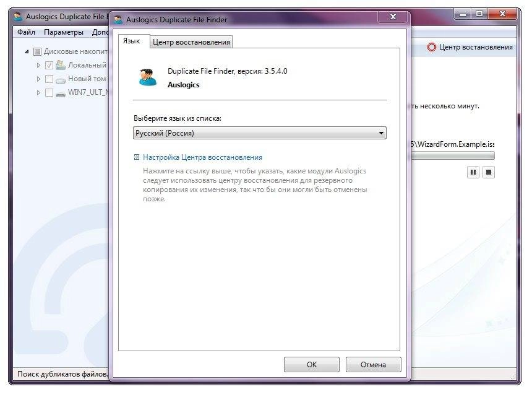This screenshot has height=397, width=532.
Task: Select the Новый том tree label
Action: [x=87, y=79]
